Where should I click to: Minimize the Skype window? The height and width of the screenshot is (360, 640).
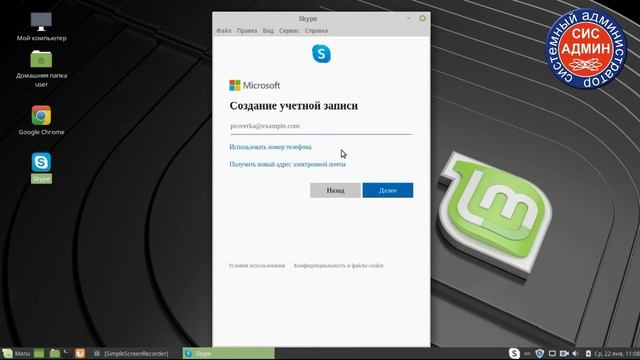coord(408,18)
